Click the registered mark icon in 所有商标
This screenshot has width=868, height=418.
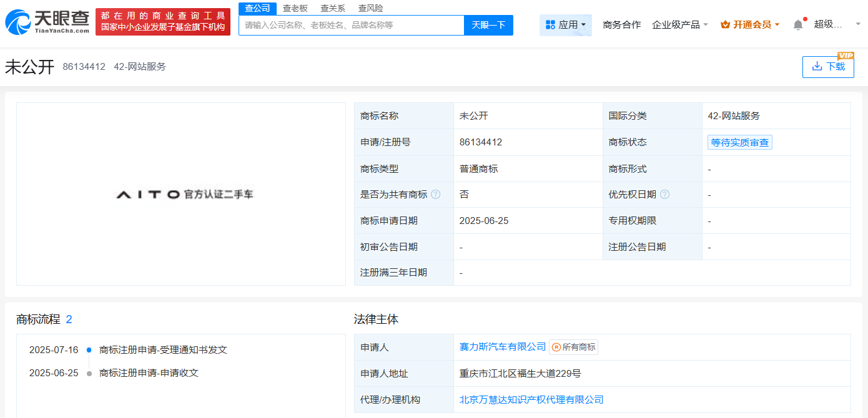[x=556, y=347]
